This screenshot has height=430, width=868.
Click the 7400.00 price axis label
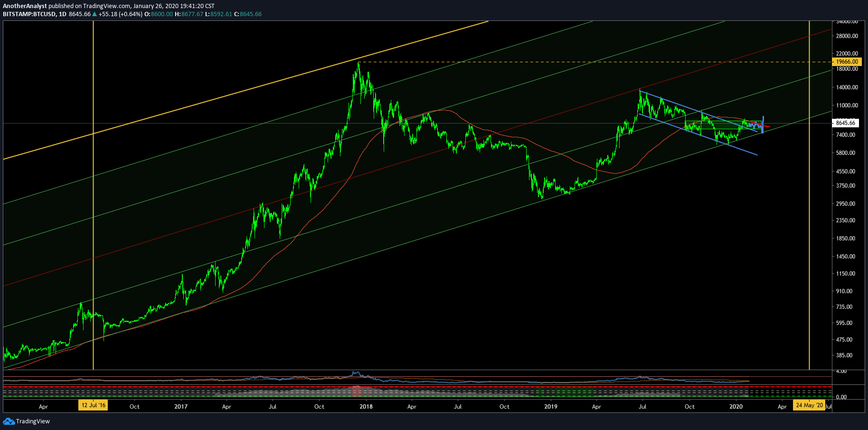coord(846,135)
